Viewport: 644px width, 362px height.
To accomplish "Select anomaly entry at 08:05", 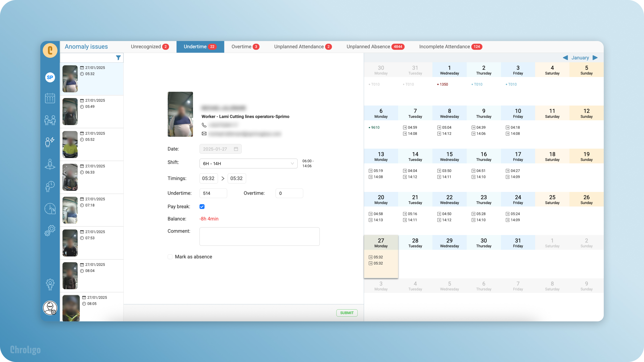I will 92,307.
